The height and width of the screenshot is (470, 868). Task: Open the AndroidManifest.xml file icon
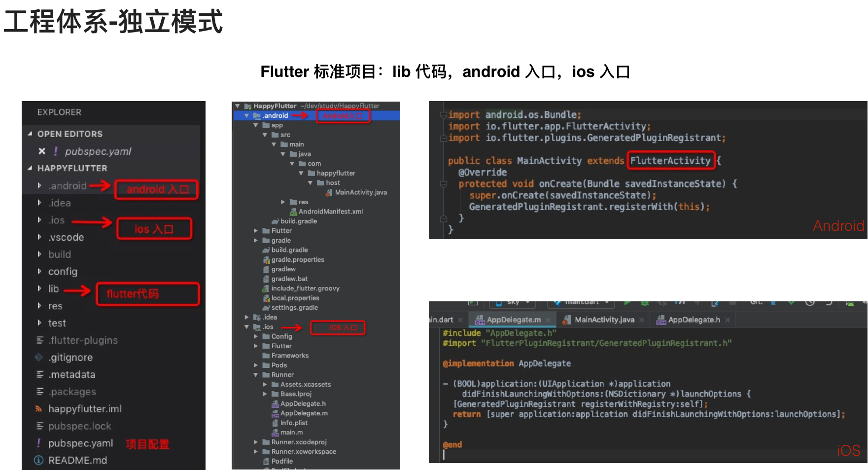point(293,212)
